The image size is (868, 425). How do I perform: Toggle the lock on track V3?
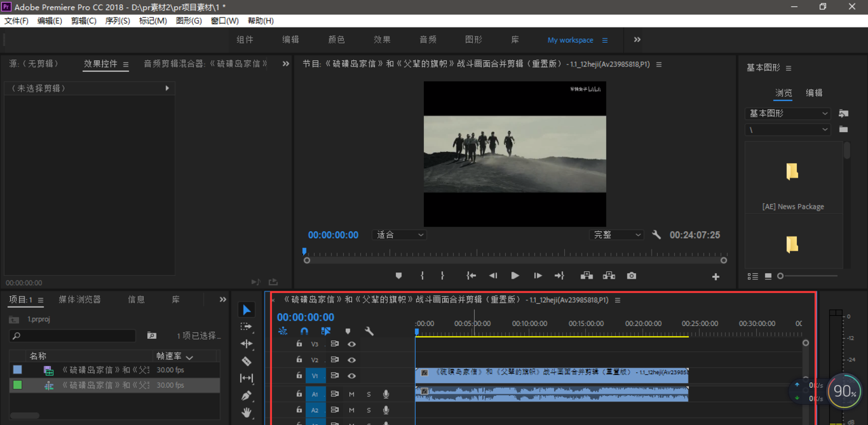pos(299,344)
